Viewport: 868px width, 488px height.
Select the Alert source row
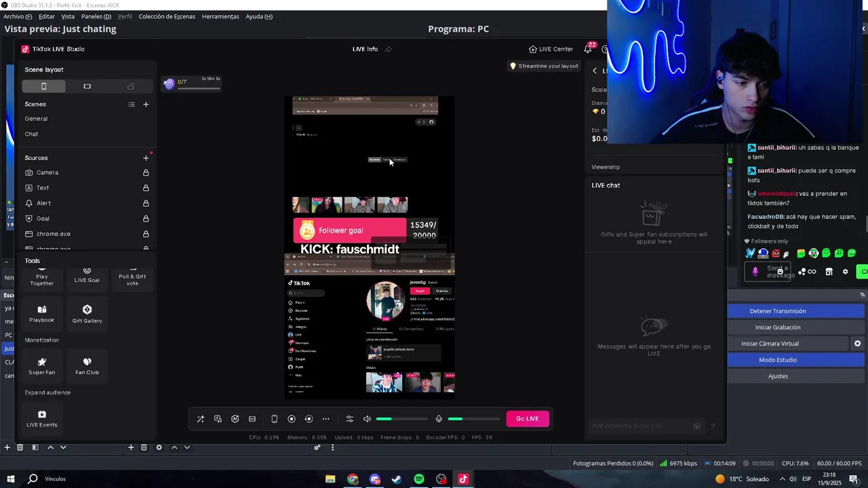87,203
